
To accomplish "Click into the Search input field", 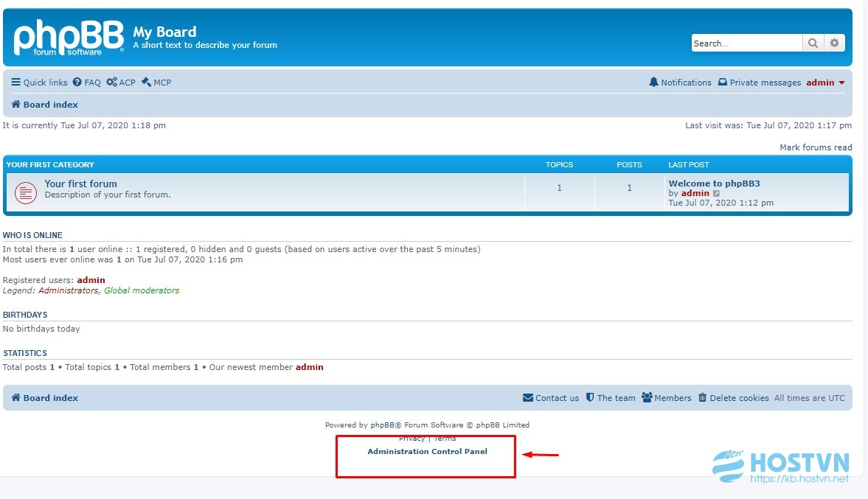I will click(x=746, y=43).
